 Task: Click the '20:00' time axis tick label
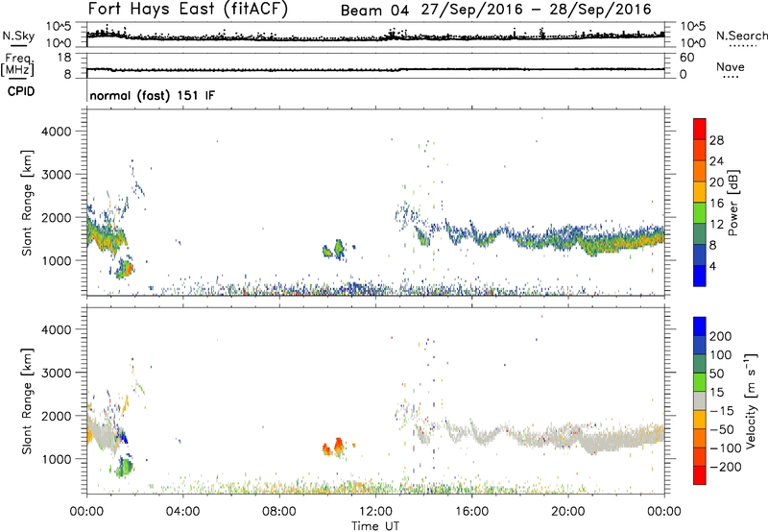567,512
